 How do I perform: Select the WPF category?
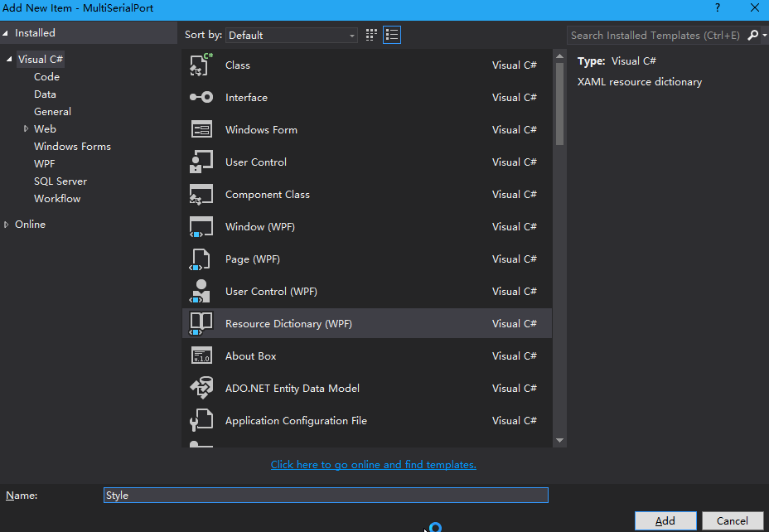pos(44,164)
